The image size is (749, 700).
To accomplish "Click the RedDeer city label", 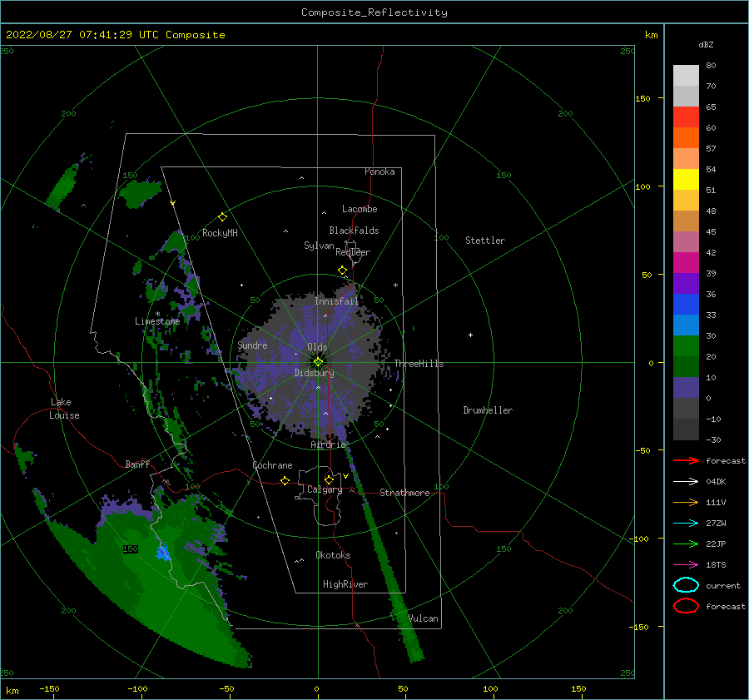I will tap(353, 252).
